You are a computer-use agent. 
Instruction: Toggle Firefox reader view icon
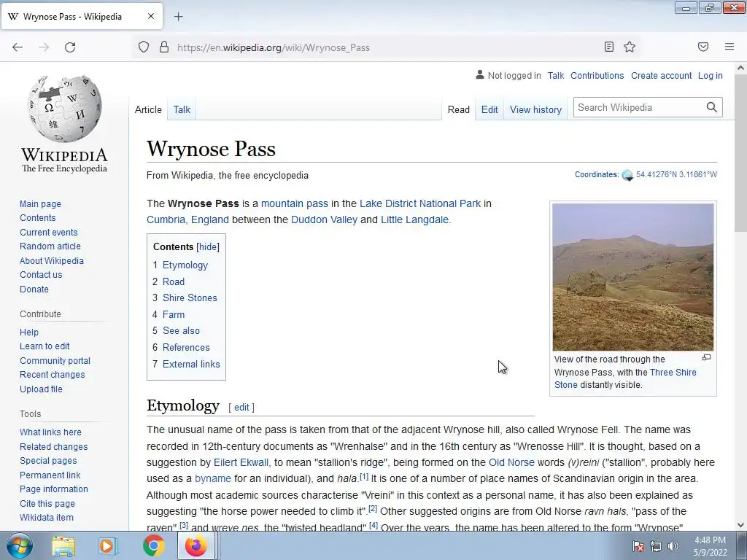pos(609,47)
